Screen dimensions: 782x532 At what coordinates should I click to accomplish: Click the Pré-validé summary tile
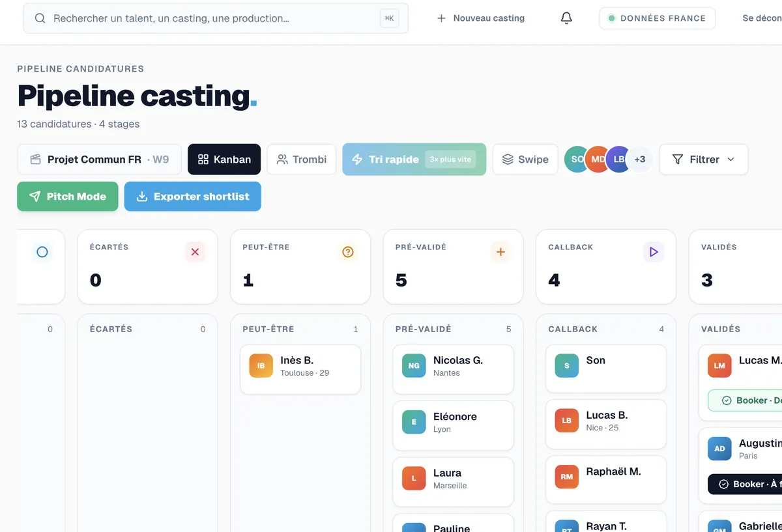pos(454,267)
